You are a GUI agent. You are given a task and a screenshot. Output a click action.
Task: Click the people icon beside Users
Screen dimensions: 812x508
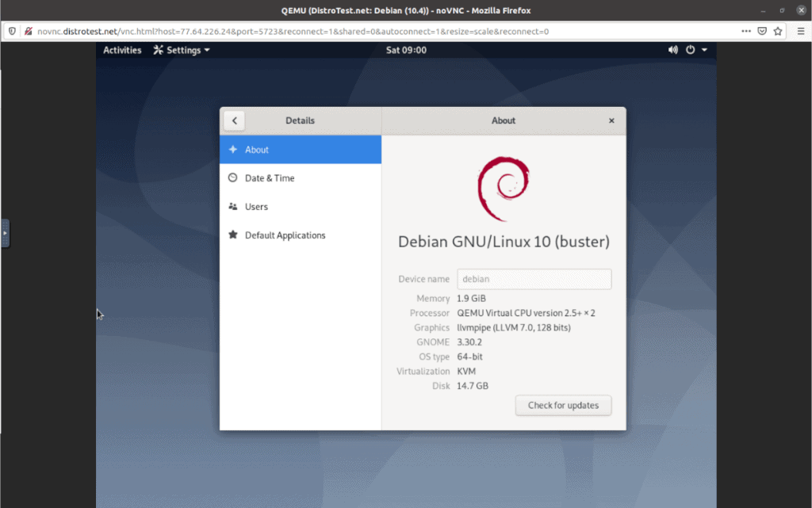[x=233, y=206]
